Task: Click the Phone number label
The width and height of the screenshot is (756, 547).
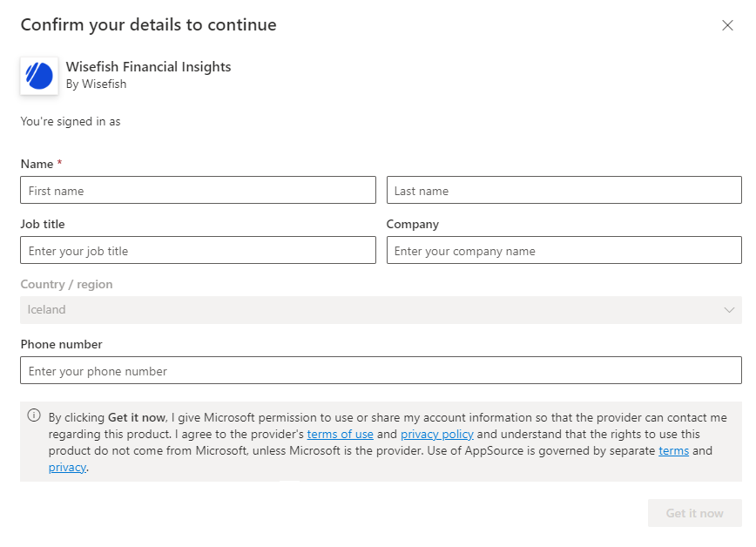Action: click(61, 344)
